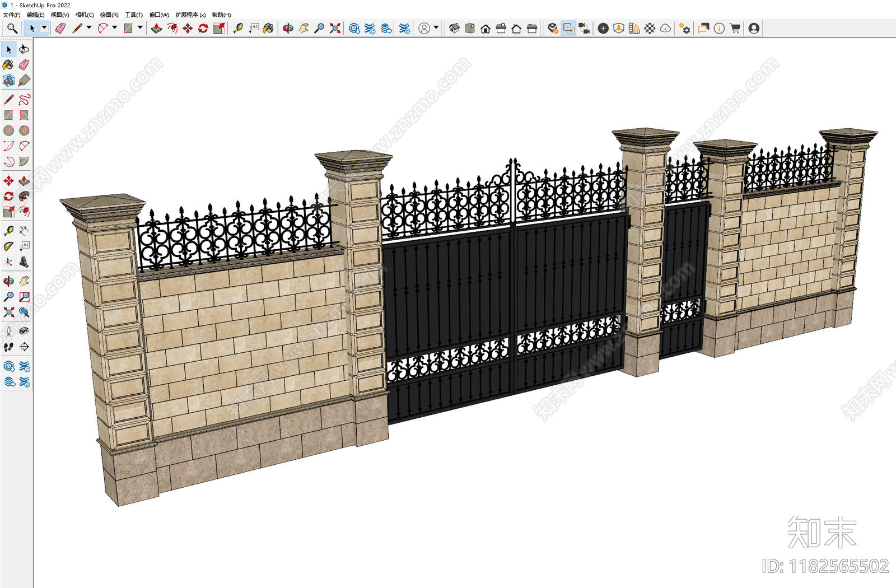Select Polygon tool in left panel

(x=24, y=130)
